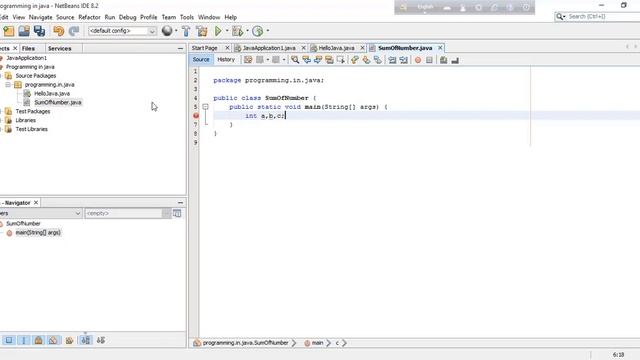Click the Start Macro Recording red icon
The height and width of the screenshot is (360, 640).
(x=418, y=60)
